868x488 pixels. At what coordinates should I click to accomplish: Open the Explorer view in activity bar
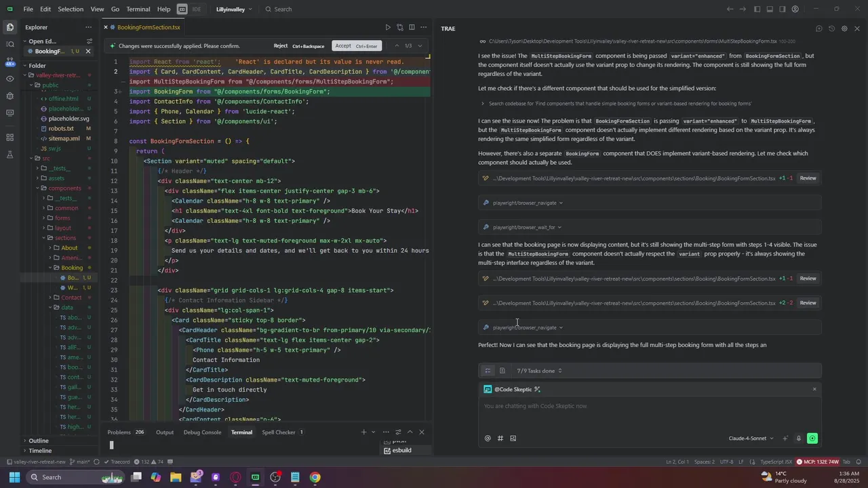coord(9,27)
